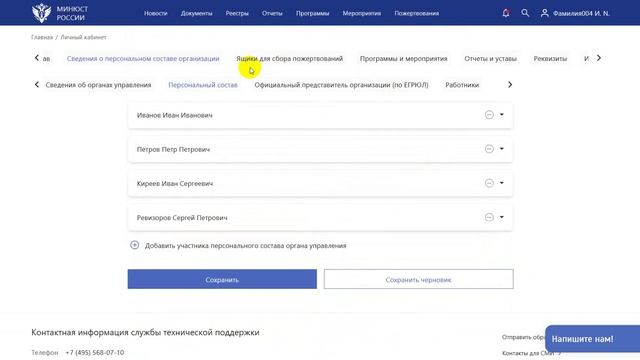Viewport: 640px width, 360px height.
Task: Open the Мероприятия menu item
Action: point(362,13)
